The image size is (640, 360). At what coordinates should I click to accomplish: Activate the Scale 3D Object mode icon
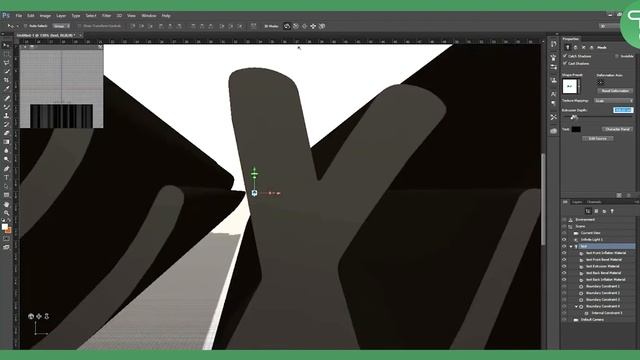pyautogui.click(x=322, y=26)
